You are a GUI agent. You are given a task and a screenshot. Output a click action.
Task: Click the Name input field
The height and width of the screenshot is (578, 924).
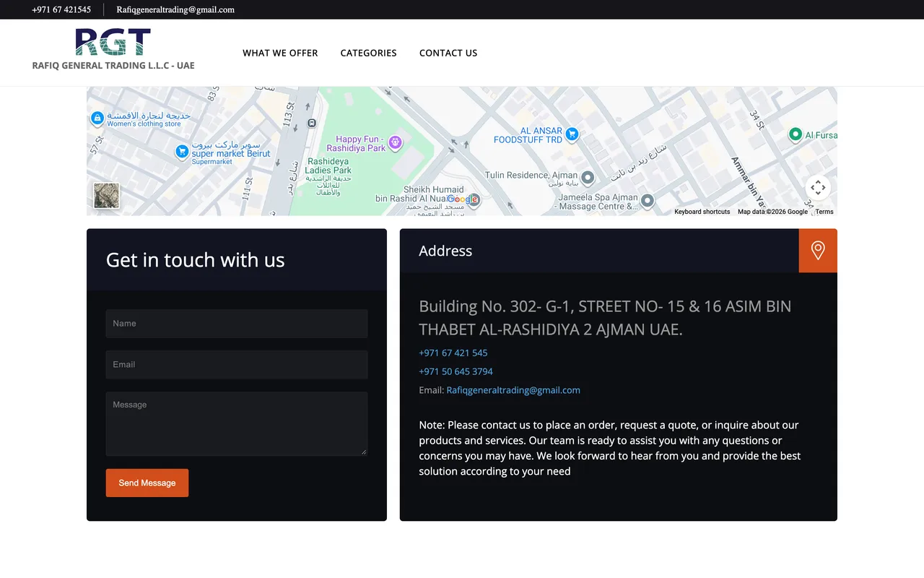tap(237, 324)
